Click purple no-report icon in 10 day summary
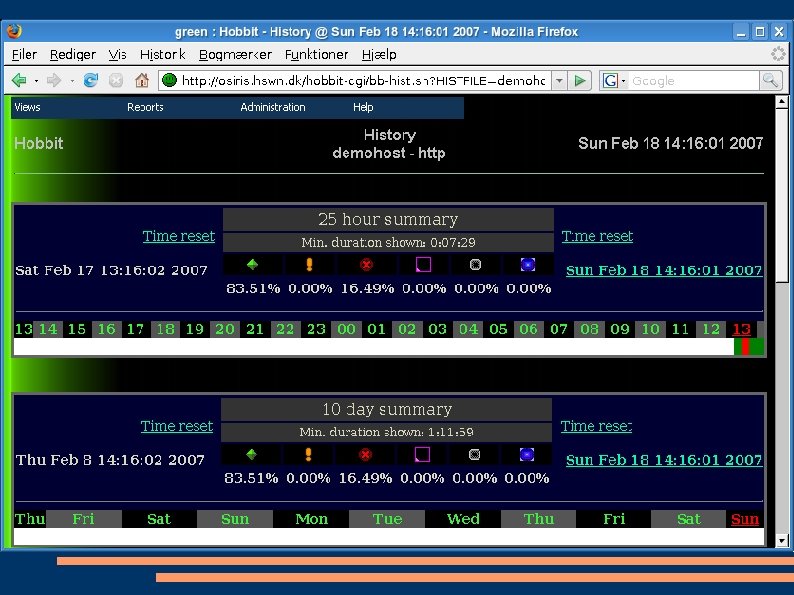Viewport: 794px width, 595px height. [x=422, y=454]
